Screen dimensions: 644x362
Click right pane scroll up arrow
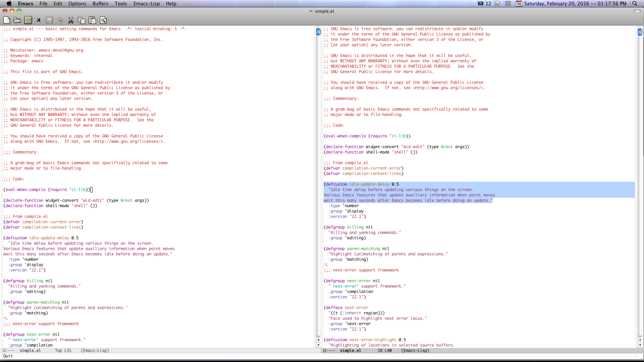coord(640,340)
